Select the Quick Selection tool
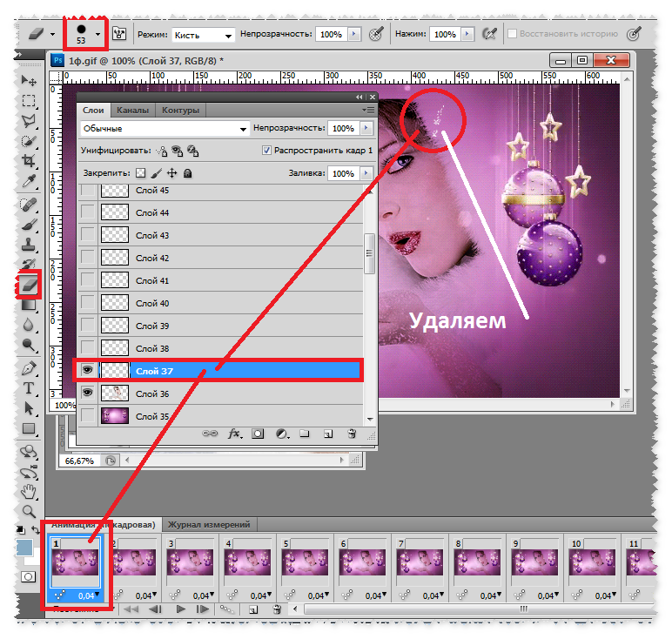 coord(29,141)
